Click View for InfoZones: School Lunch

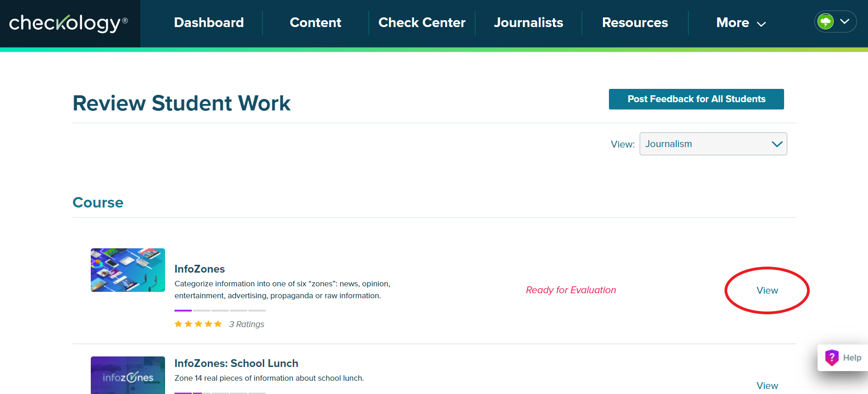coord(767,385)
